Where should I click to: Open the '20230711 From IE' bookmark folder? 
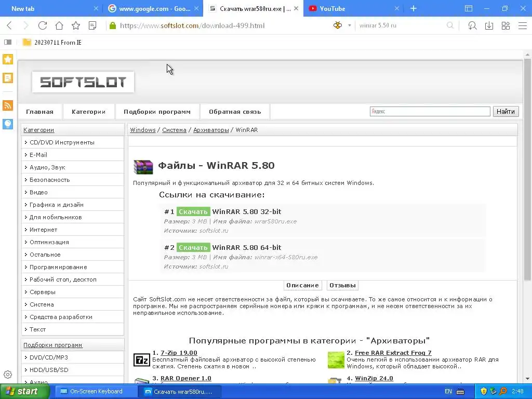pyautogui.click(x=52, y=43)
